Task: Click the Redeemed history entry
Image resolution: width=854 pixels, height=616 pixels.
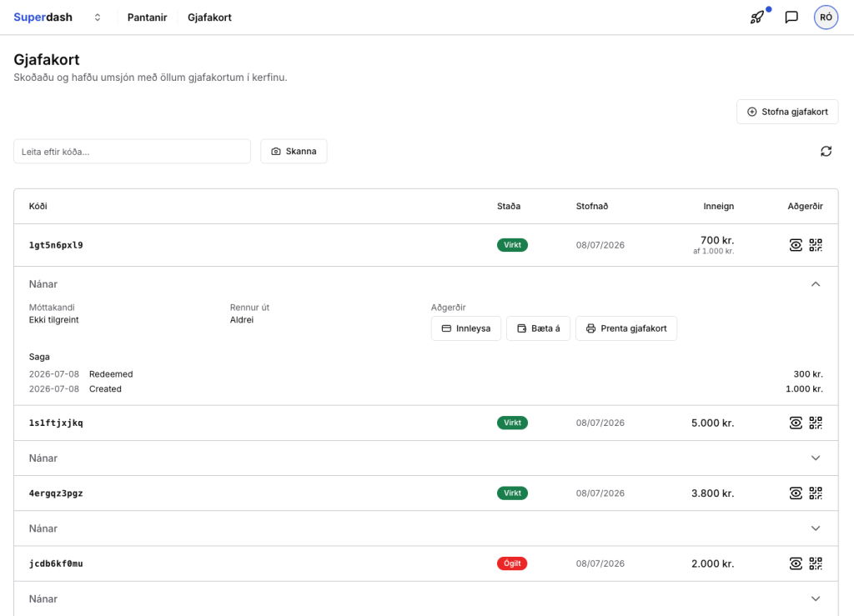Action: [x=111, y=374]
